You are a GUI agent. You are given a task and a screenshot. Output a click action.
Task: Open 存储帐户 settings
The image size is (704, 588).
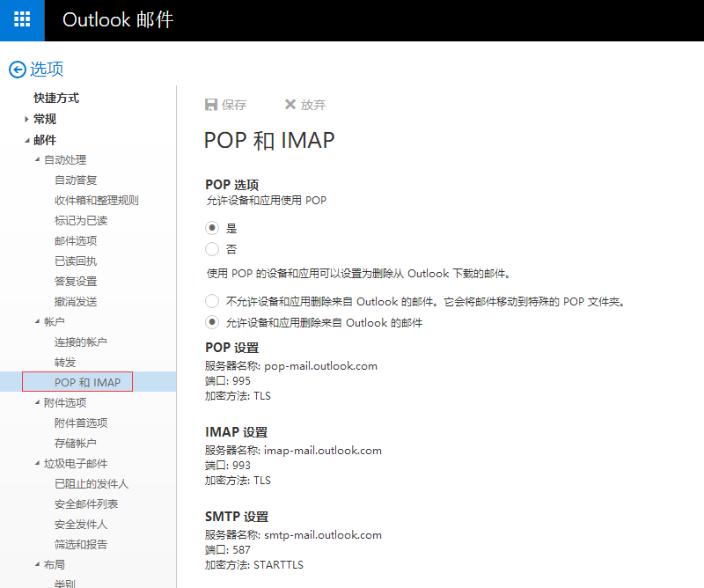76,443
